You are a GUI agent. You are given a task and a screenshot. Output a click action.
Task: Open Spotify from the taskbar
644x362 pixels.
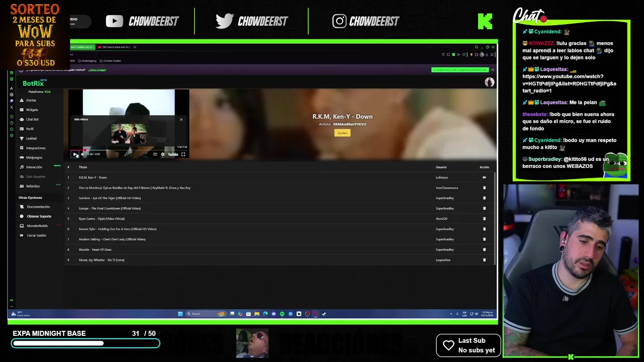[x=282, y=314]
